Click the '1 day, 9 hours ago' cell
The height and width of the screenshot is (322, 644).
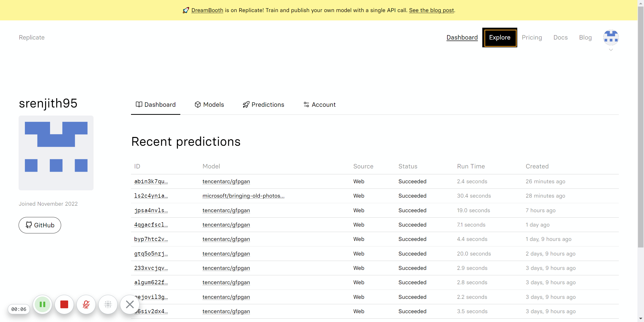tap(548, 239)
